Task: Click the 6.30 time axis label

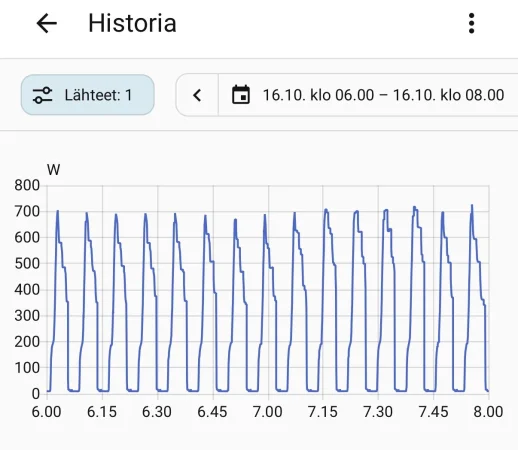Action: (x=157, y=412)
